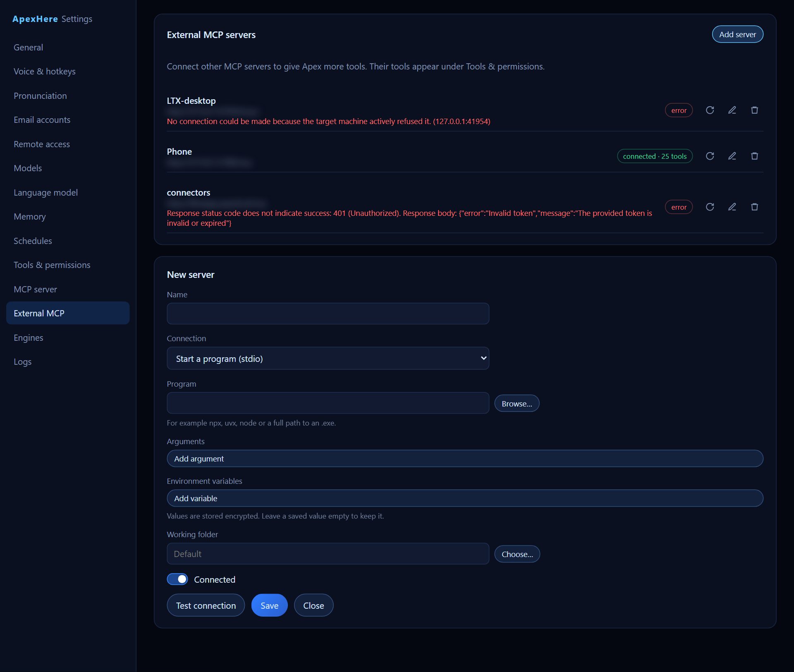Toggle the Connected switch off

(177, 579)
